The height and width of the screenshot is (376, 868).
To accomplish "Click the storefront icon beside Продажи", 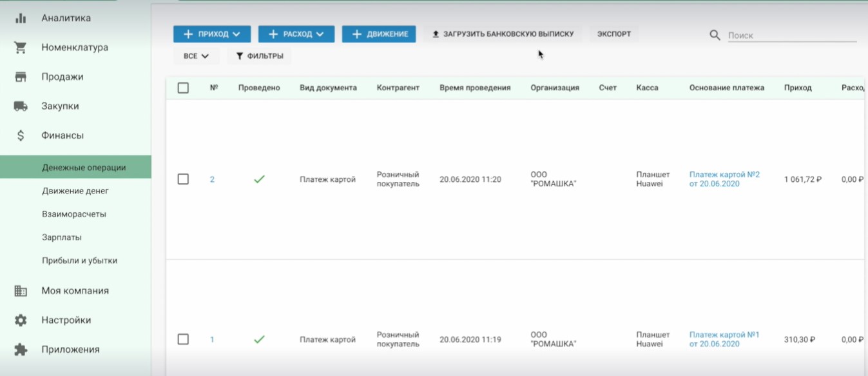I will click(x=21, y=77).
